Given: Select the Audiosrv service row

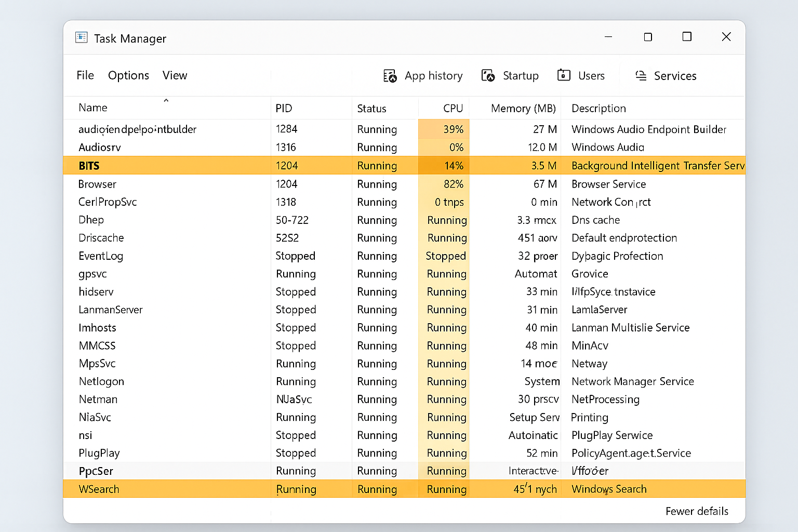Looking at the screenshot, I should click(x=404, y=147).
